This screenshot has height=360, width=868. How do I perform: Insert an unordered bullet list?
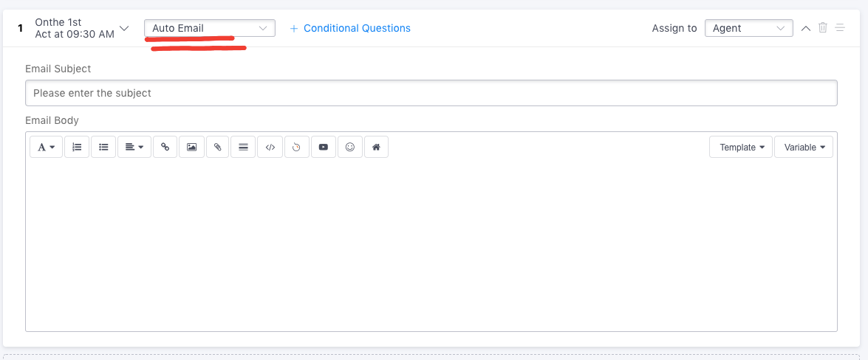click(103, 147)
